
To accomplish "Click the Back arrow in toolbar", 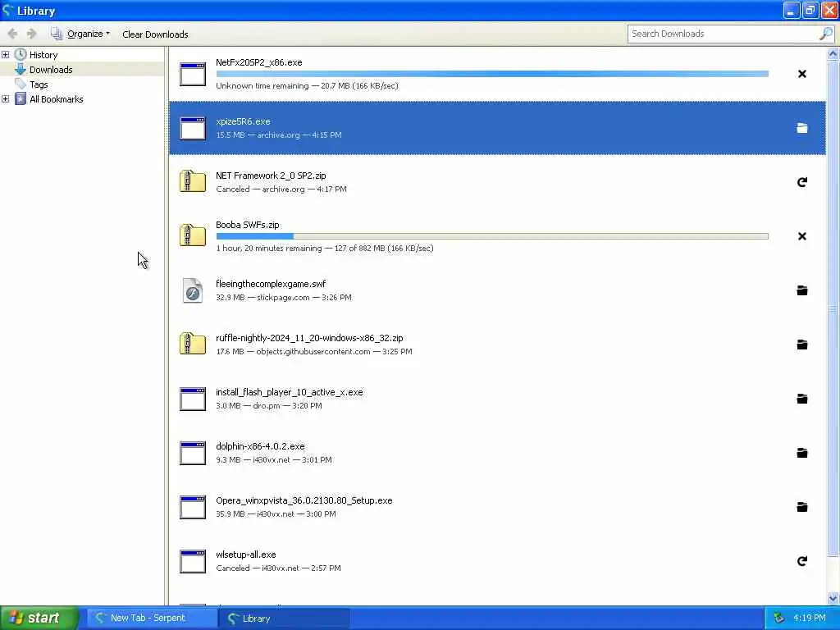I will (x=12, y=34).
